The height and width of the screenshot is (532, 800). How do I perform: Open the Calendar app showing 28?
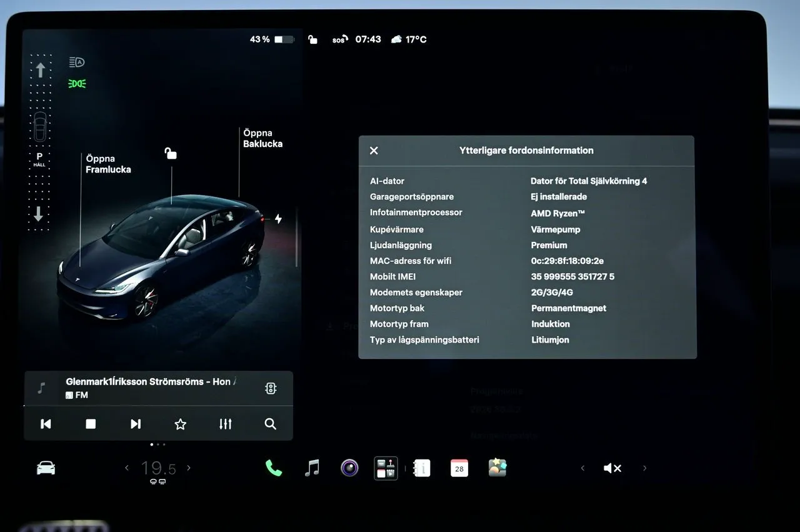(459, 468)
